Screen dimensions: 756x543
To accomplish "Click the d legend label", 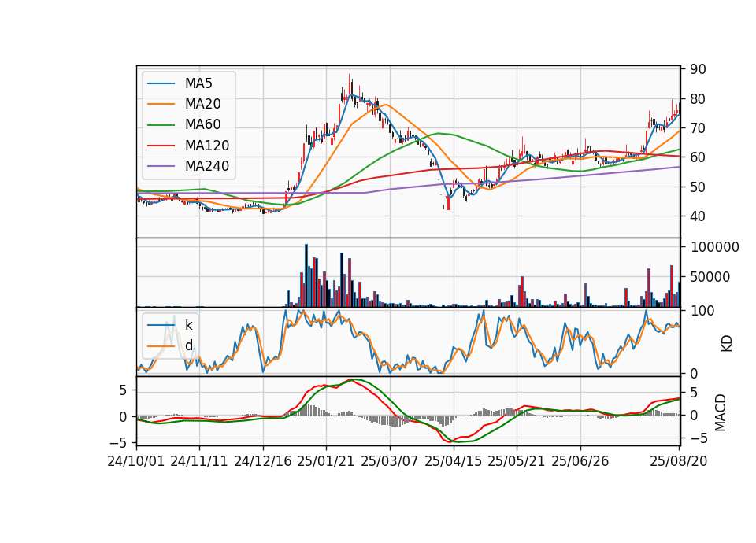I will (x=188, y=345).
